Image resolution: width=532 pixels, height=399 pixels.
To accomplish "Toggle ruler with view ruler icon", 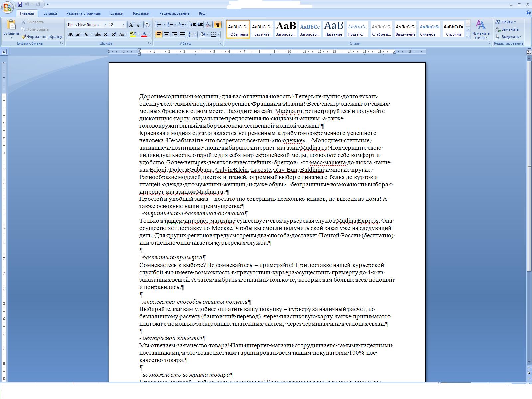I will click(529, 52).
